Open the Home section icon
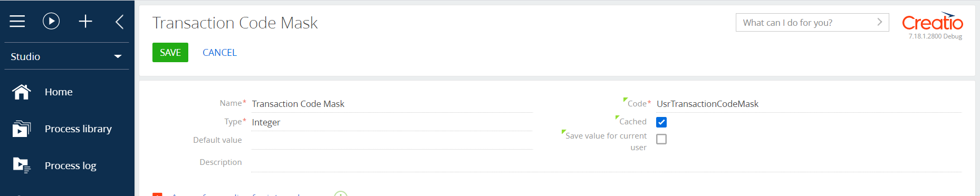The height and width of the screenshot is (196, 980). [x=22, y=92]
